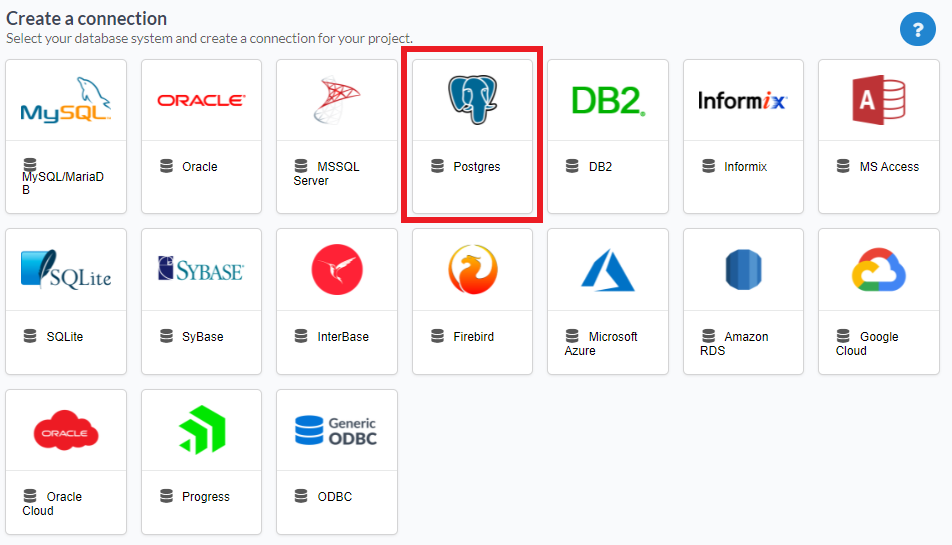Select the SQLite feather logo

(66, 270)
